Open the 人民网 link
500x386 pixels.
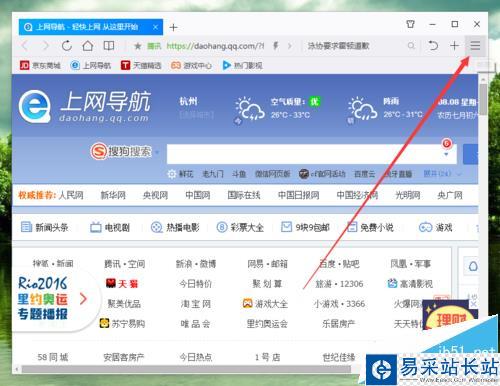71,195
